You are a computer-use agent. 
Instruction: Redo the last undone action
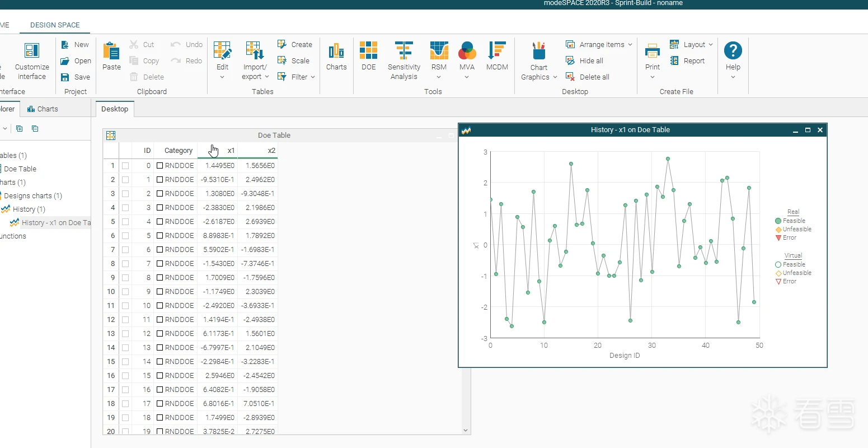(186, 61)
